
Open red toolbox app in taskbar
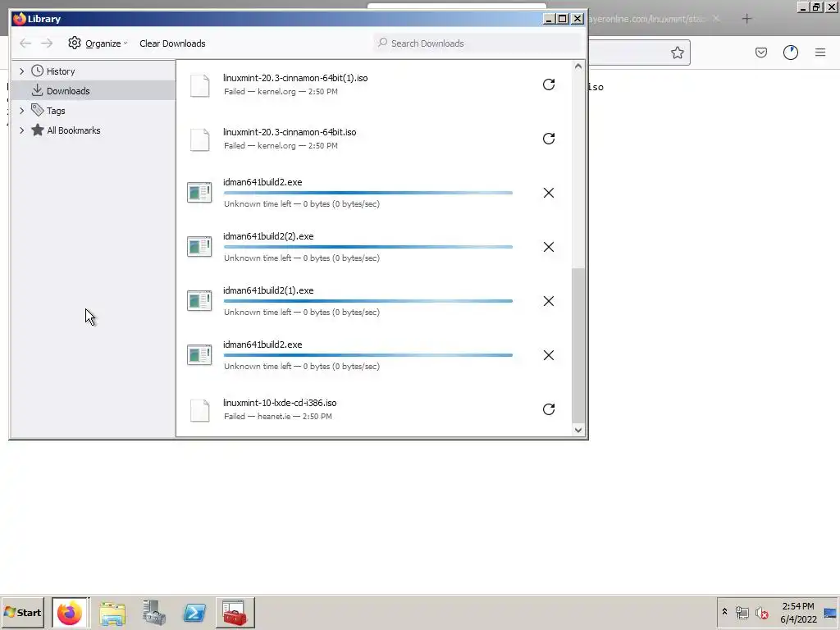click(x=235, y=613)
